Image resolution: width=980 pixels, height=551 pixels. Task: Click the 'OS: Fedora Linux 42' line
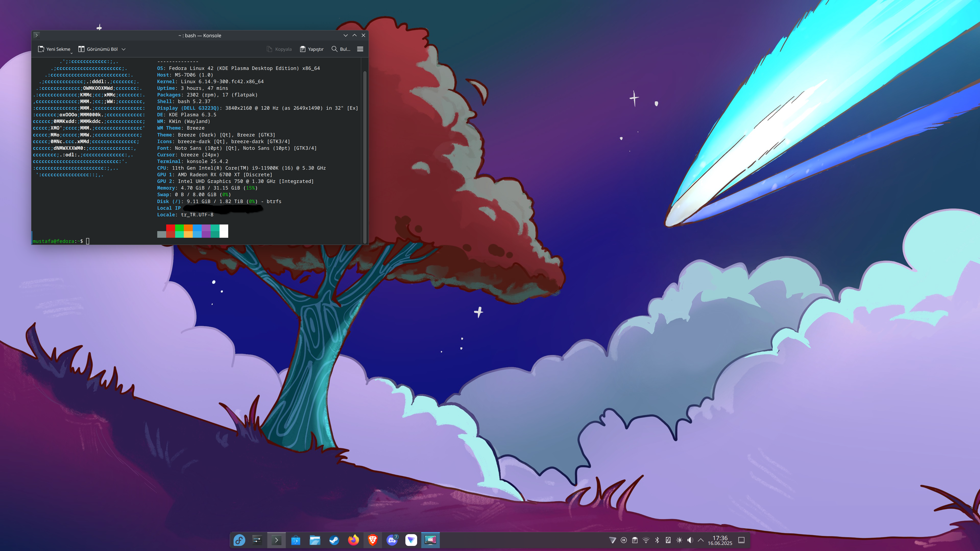click(x=238, y=68)
